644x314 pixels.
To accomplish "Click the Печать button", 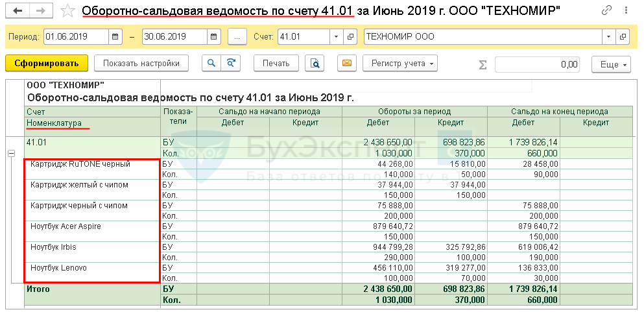I will (x=276, y=64).
